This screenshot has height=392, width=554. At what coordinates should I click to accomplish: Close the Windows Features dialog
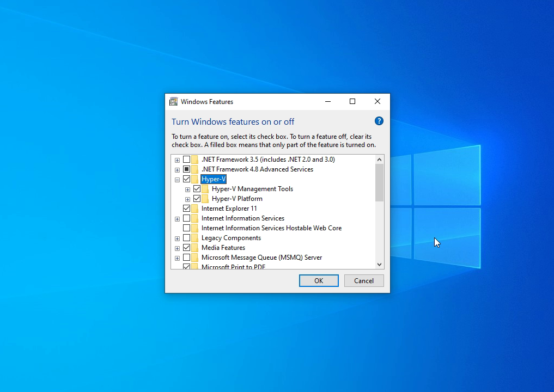pyautogui.click(x=378, y=102)
